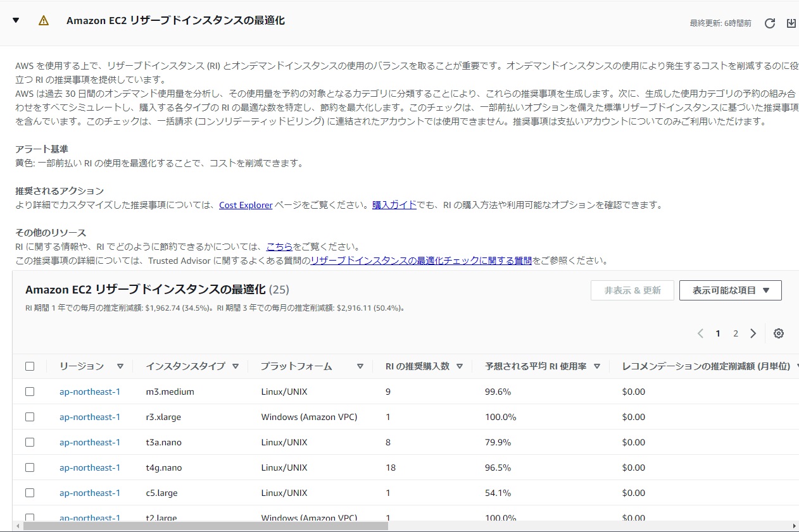This screenshot has height=532, width=799.
Task: Click the 99.6% usage rate value
Action: click(498, 392)
